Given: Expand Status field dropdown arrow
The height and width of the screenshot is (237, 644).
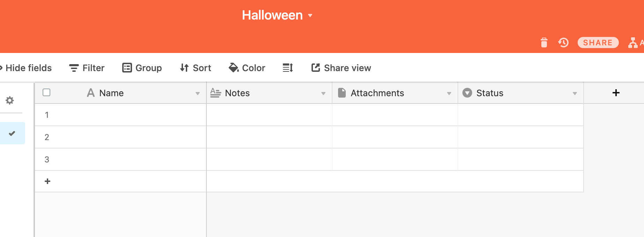Looking at the screenshot, I should click(x=575, y=93).
